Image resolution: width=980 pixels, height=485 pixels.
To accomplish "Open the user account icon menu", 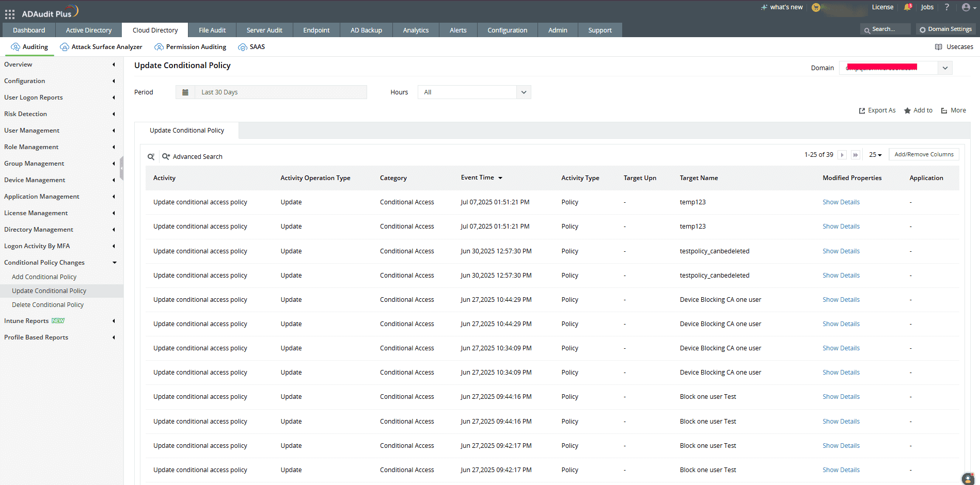I will [966, 7].
